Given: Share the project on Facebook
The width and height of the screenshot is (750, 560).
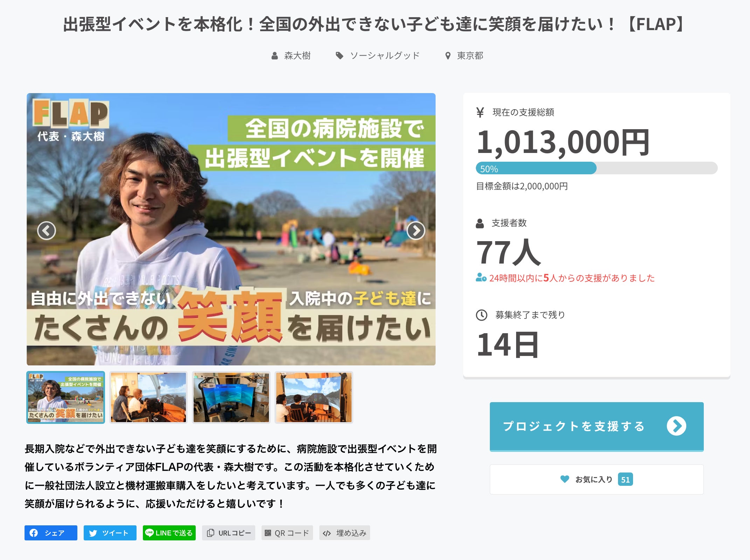Looking at the screenshot, I should click(x=51, y=533).
